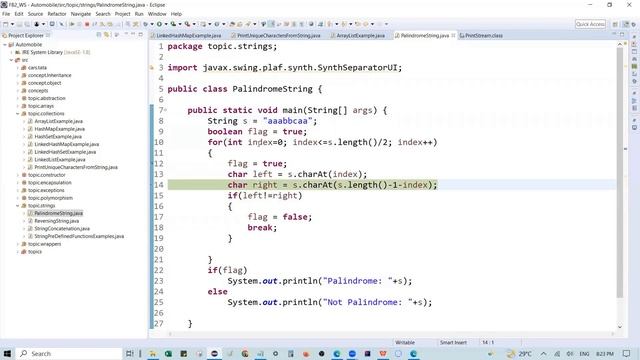640x360 pixels.
Task: Click the string literal "aaabbcaa" in code
Action: [x=288, y=121]
